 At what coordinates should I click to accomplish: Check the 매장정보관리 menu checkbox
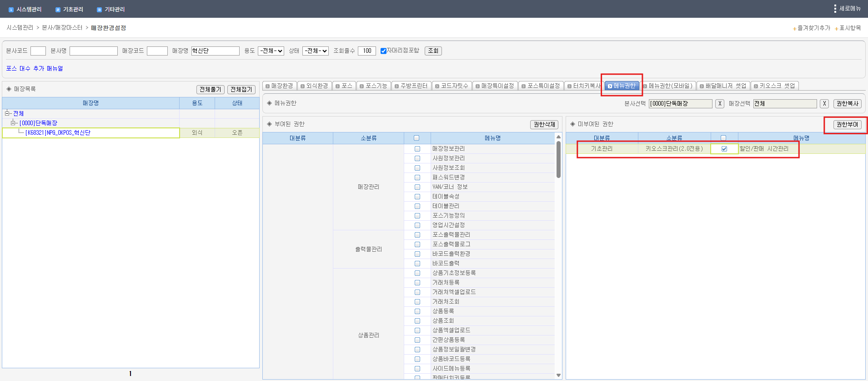tap(417, 149)
